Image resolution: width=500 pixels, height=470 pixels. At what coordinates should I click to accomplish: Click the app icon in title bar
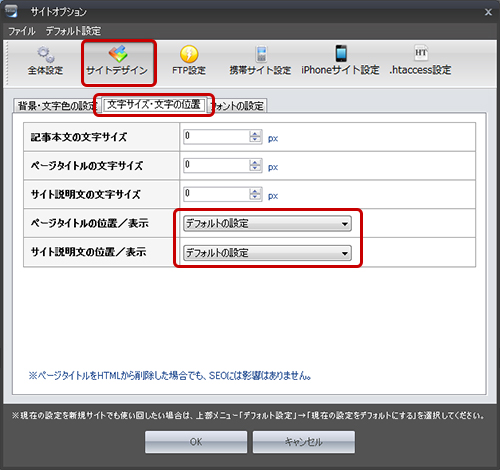(x=11, y=11)
